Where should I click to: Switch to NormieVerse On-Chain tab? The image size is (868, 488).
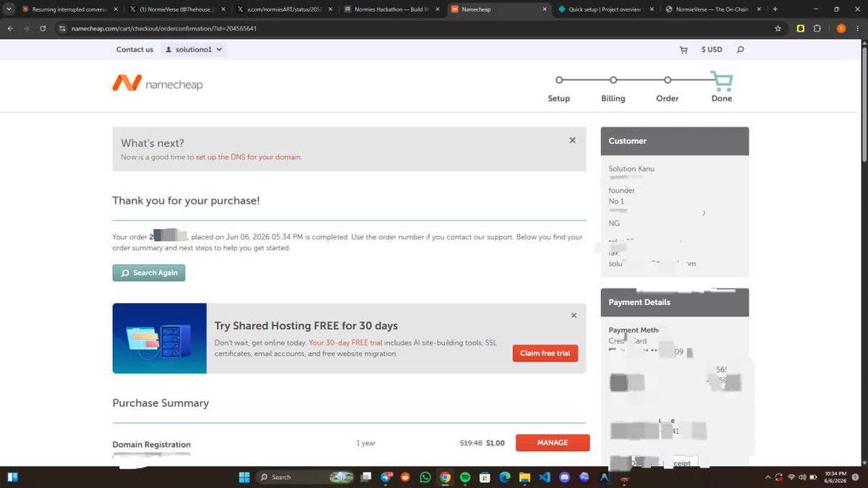coord(713,9)
